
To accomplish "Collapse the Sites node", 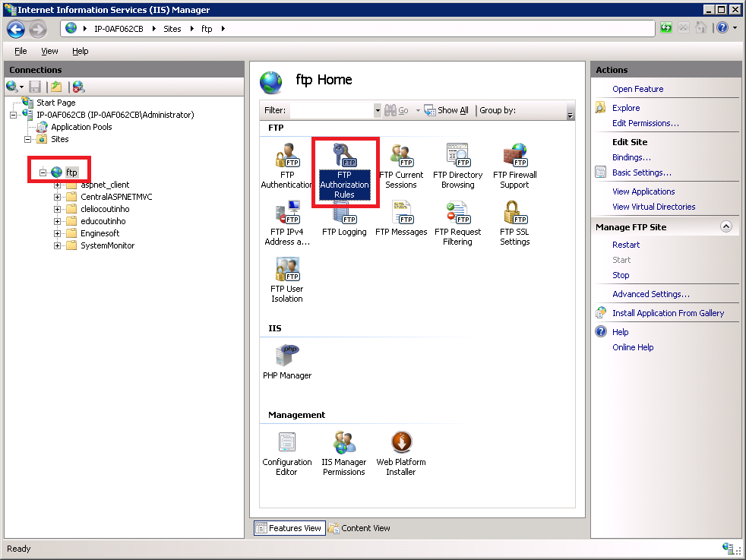I will [x=28, y=139].
